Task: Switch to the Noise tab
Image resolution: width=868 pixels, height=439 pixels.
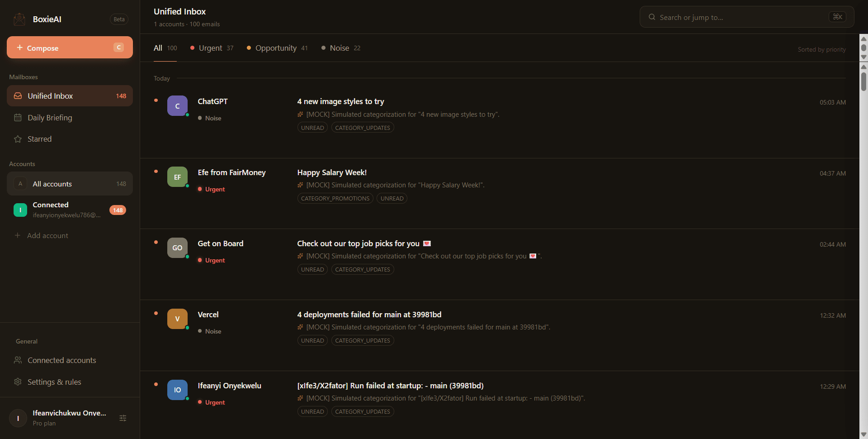Action: 340,48
